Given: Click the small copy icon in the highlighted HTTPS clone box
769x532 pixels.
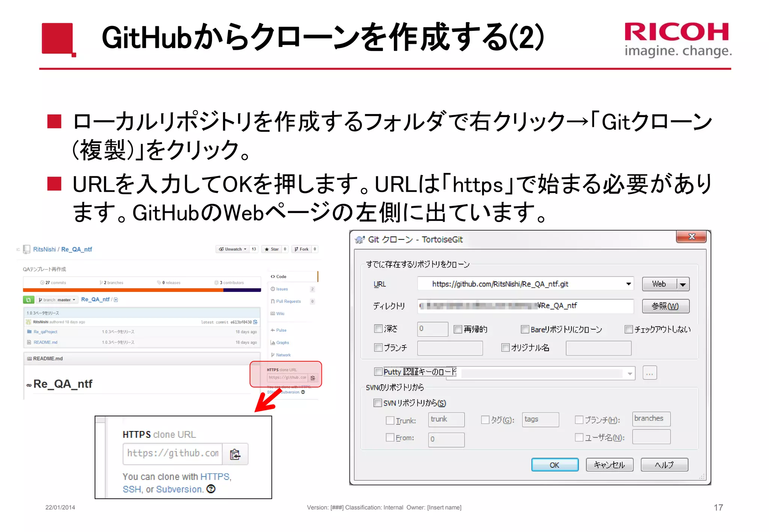Looking at the screenshot, I should [313, 377].
